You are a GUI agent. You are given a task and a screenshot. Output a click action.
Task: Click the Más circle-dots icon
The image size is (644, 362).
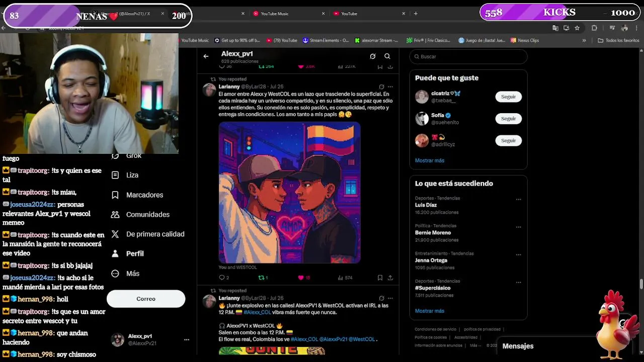point(115,274)
